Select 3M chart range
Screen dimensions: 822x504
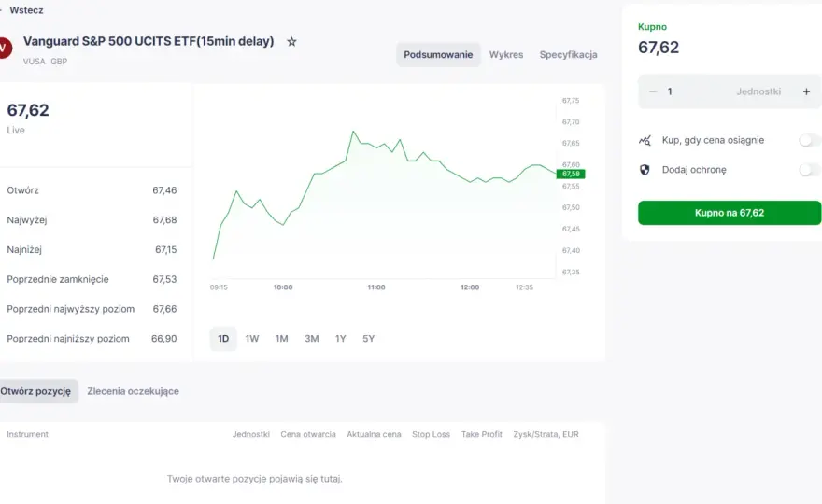pos(312,339)
